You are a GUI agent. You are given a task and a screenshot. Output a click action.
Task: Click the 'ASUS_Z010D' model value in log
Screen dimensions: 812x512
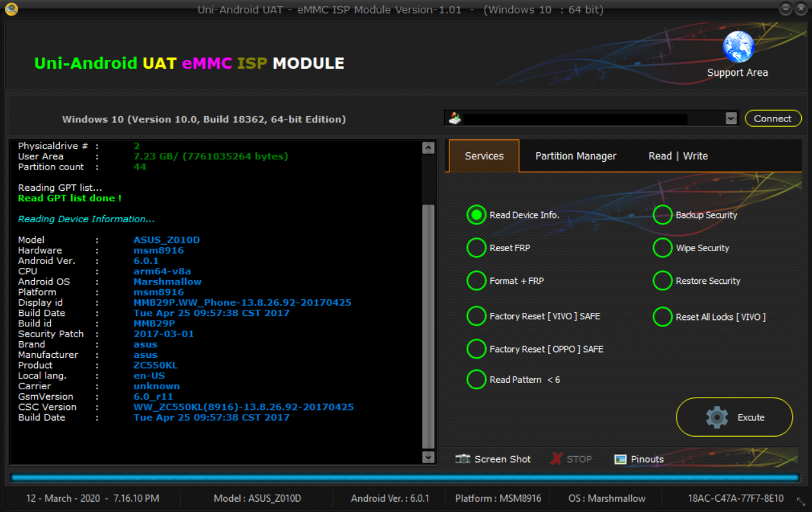point(167,240)
